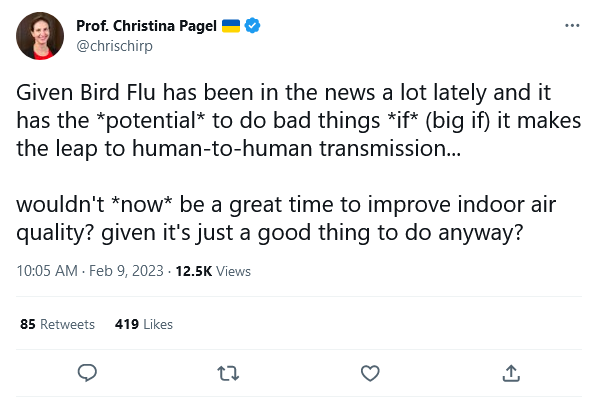
Task: Open the three-dot more options menu
Action: click(x=572, y=26)
